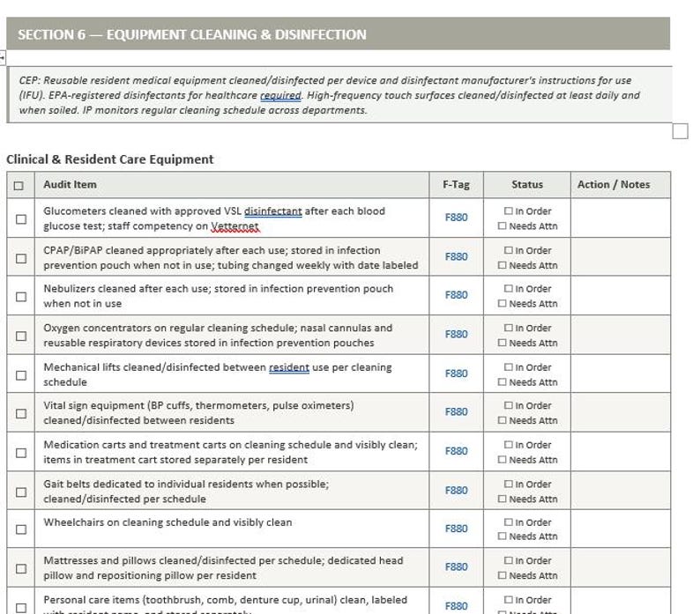This screenshot has height=614, width=700.
Task: Mark Nebulizers as In Order
Action: tap(508, 288)
